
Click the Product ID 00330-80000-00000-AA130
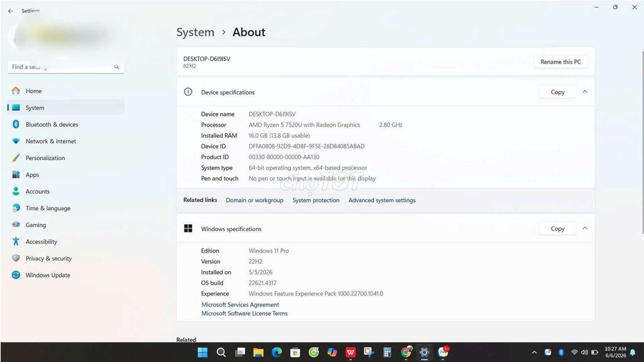[284, 157]
